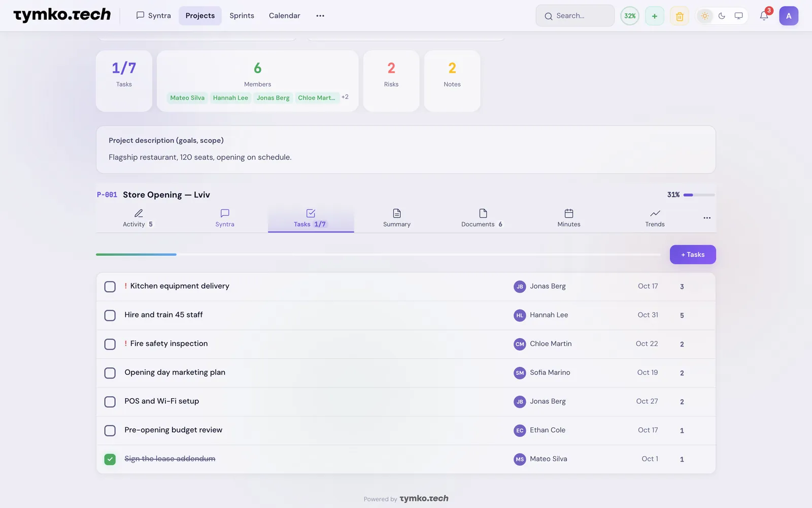This screenshot has width=812, height=508.
Task: Open the user avatar A menu
Action: [x=789, y=16]
